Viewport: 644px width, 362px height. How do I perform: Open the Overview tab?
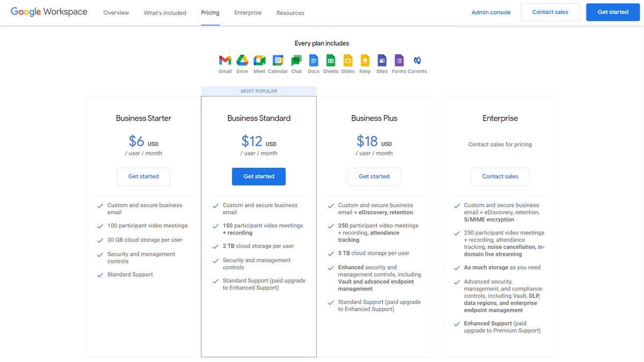click(x=116, y=13)
